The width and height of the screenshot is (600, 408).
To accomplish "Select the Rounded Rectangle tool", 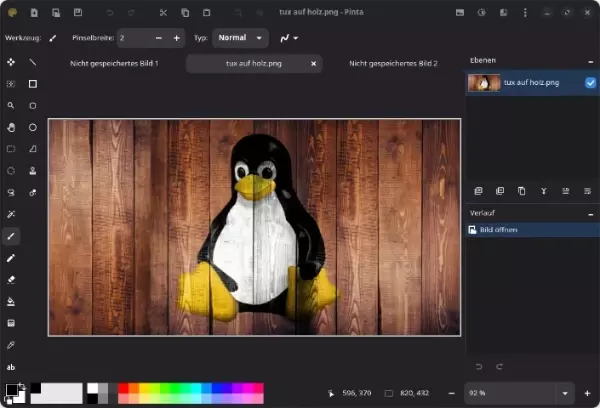I will [x=33, y=106].
